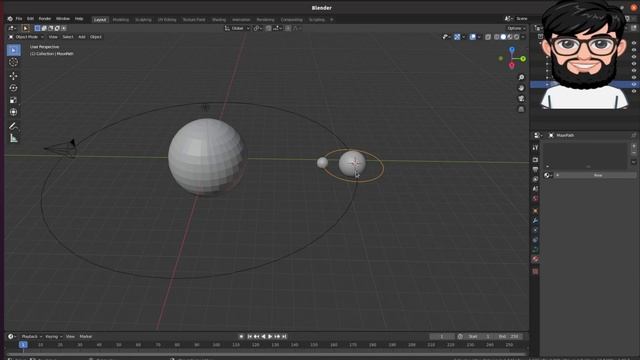The image size is (640, 360).
Task: Open the Help menu
Action: click(x=79, y=19)
